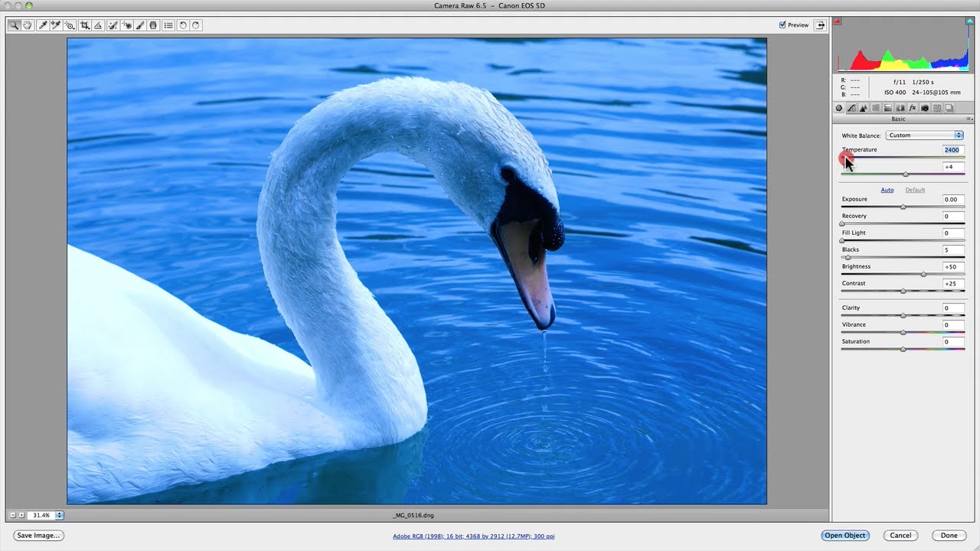This screenshot has height=551, width=980.
Task: Click the zoom in plus button
Action: point(21,516)
